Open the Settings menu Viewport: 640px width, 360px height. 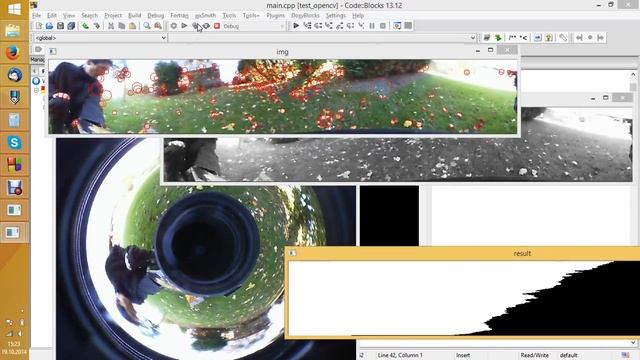336,16
